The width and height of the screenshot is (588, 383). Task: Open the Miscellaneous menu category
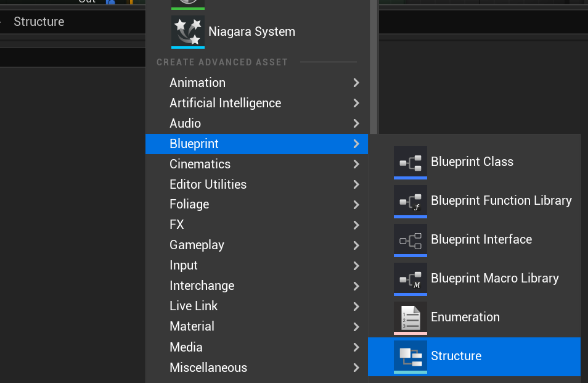(x=256, y=368)
